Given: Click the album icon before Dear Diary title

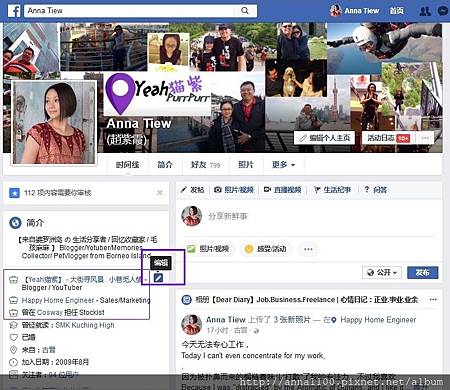Looking at the screenshot, I should [x=186, y=299].
